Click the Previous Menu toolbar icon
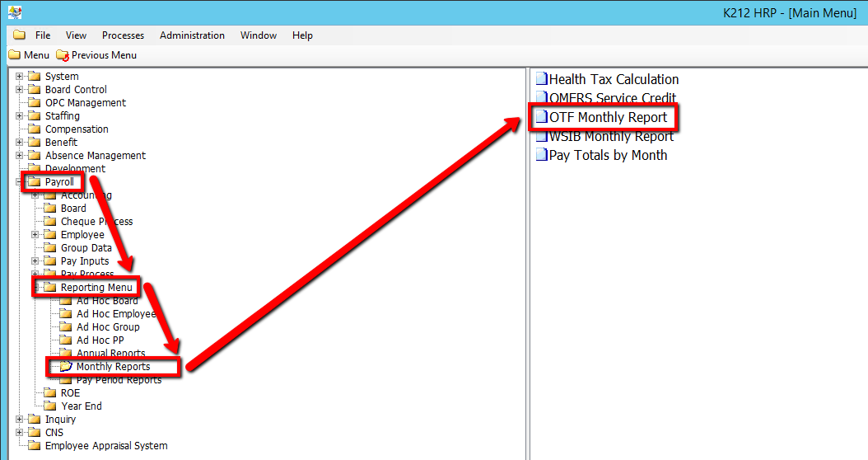 (x=63, y=55)
